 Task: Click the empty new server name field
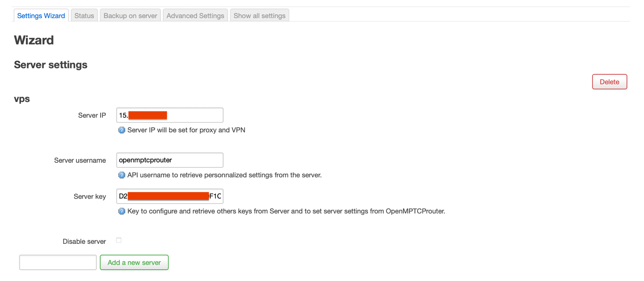[x=58, y=262]
